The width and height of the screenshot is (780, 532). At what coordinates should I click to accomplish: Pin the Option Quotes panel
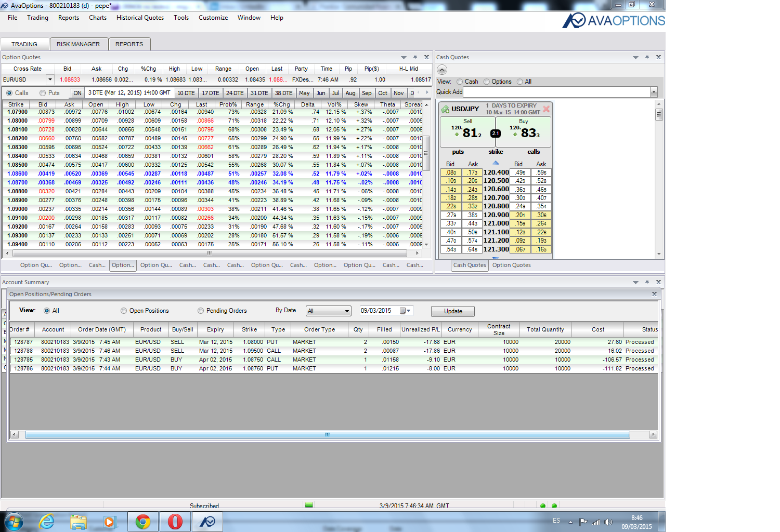click(415, 57)
